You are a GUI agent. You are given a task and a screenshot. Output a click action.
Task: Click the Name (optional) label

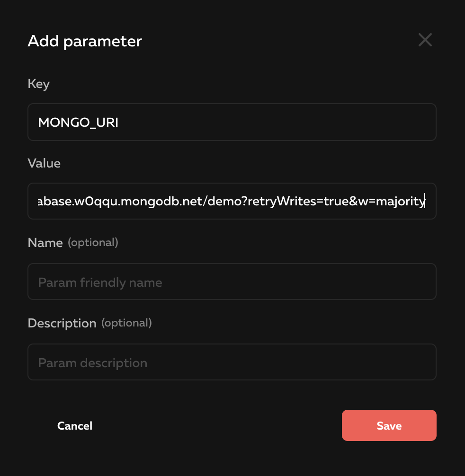click(x=45, y=242)
